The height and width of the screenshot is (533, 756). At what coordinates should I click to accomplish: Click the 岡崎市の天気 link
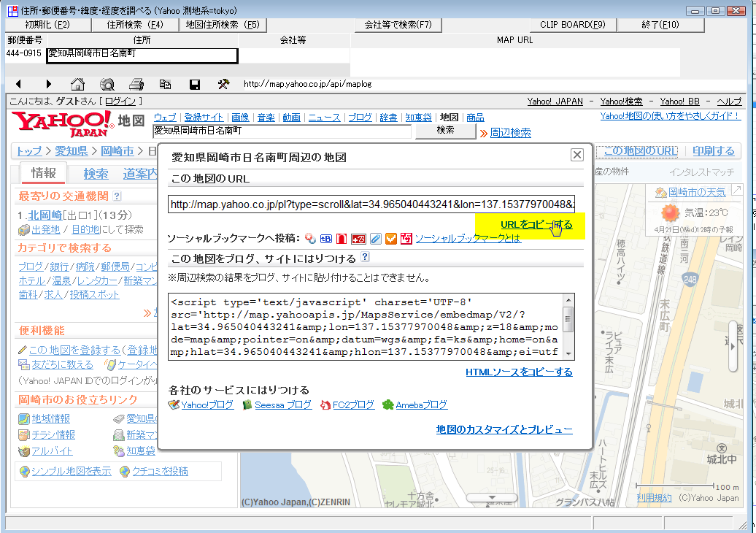697,193
